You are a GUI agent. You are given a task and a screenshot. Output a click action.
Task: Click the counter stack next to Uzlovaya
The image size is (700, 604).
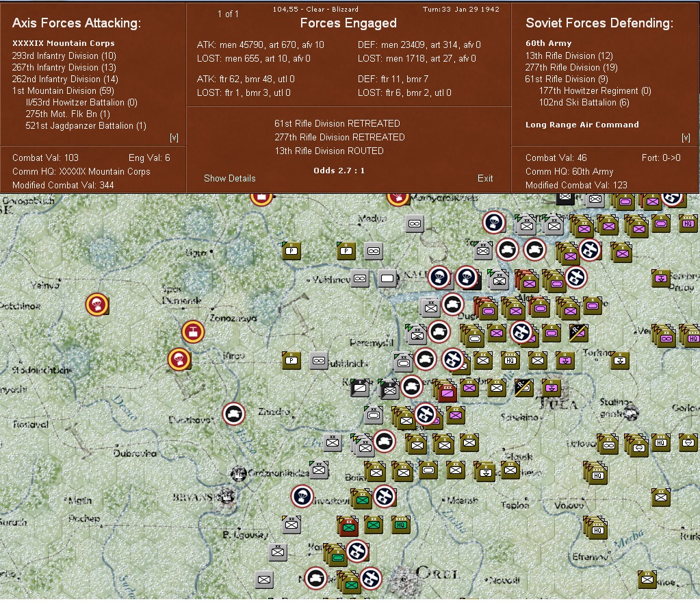pos(607,444)
